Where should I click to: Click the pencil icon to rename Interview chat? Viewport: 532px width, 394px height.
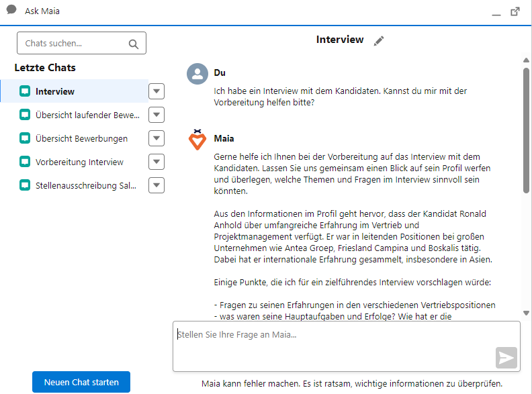[x=380, y=40]
